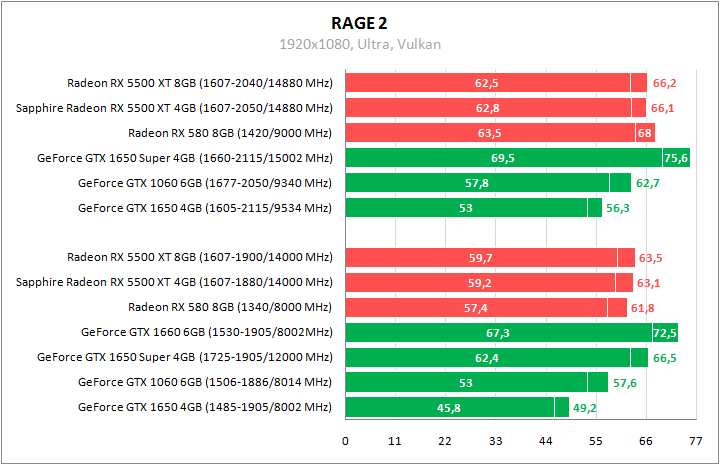Select label GeForce GTX 1660 6GB (1530-1905/8002MHz)

pos(207,332)
